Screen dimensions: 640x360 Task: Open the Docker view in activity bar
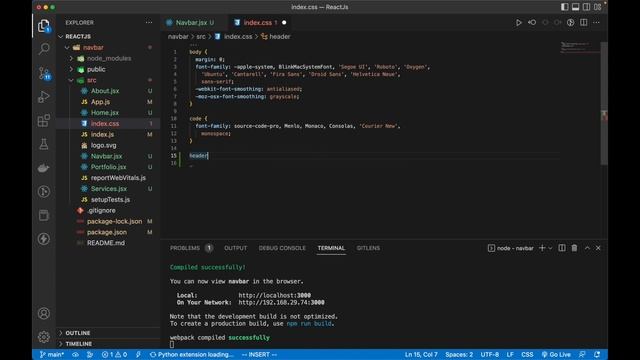click(x=44, y=168)
